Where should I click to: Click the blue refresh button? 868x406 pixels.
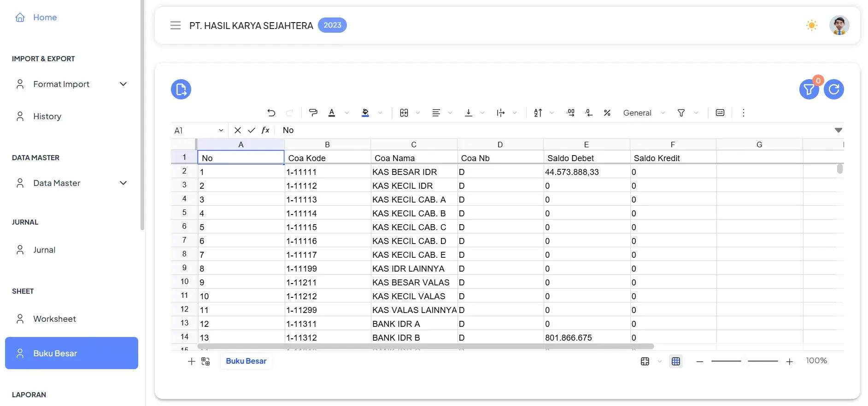834,89
